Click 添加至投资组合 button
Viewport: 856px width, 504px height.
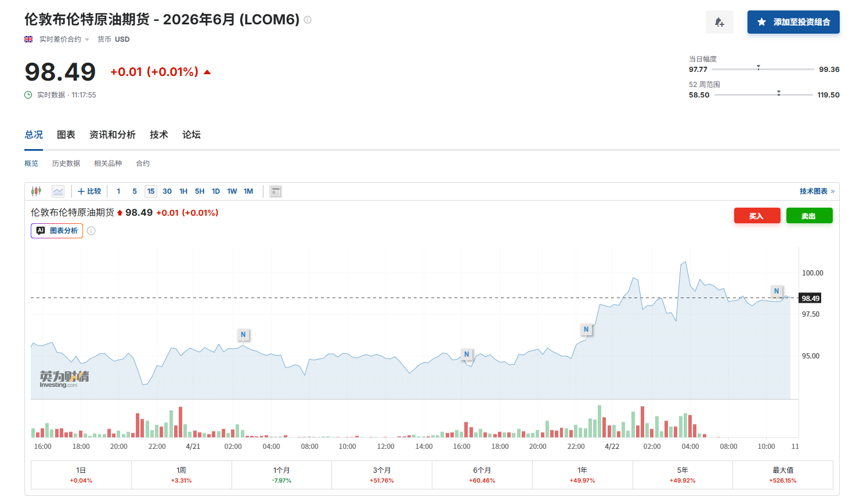(793, 22)
